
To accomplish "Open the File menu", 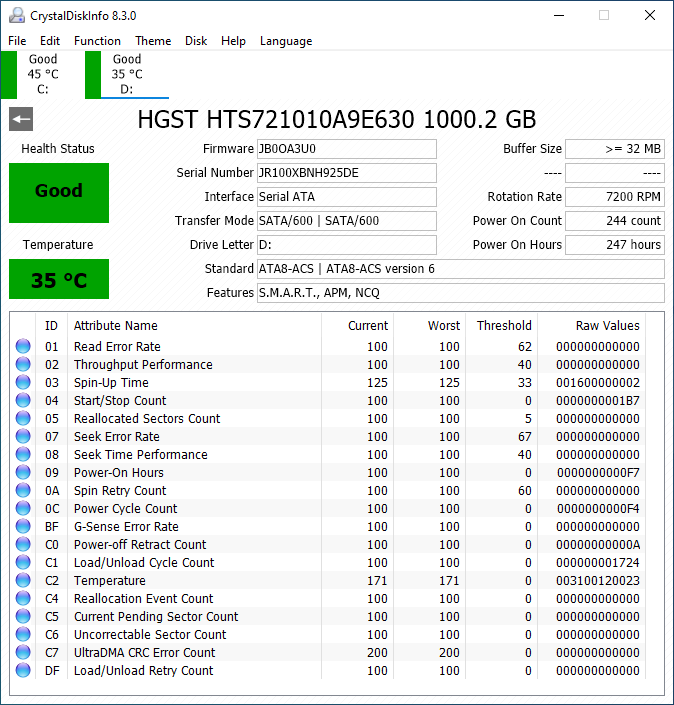I will (17, 41).
